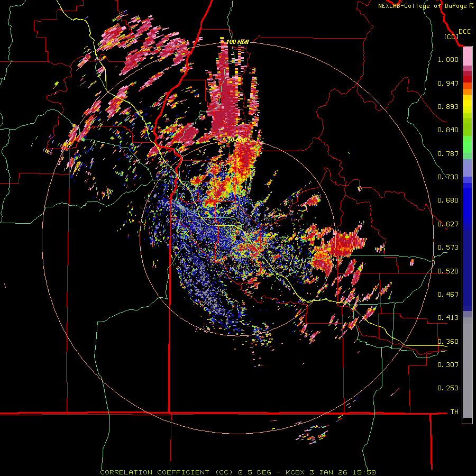
Task: Click the 0.840 legend value
Action: 448,130
